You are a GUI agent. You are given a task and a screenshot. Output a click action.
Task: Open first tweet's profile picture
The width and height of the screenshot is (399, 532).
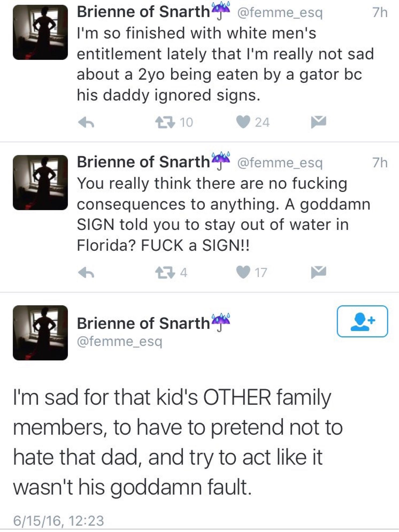tap(40, 32)
